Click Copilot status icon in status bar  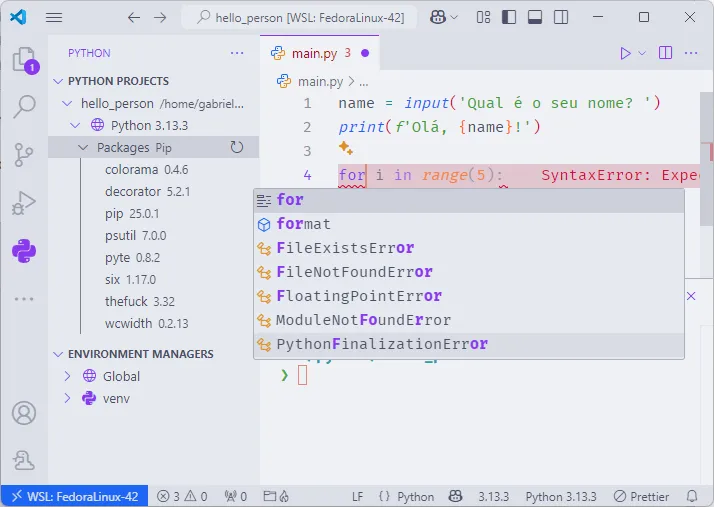click(x=455, y=496)
